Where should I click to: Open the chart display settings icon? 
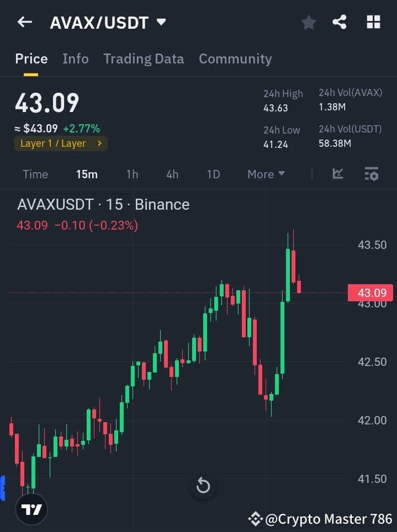click(x=372, y=174)
